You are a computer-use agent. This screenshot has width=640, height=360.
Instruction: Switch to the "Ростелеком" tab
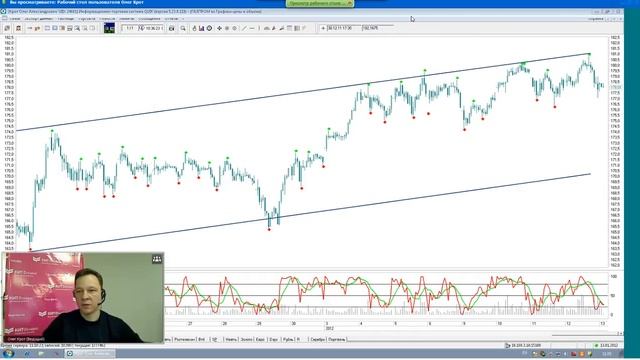pyautogui.click(x=184, y=339)
